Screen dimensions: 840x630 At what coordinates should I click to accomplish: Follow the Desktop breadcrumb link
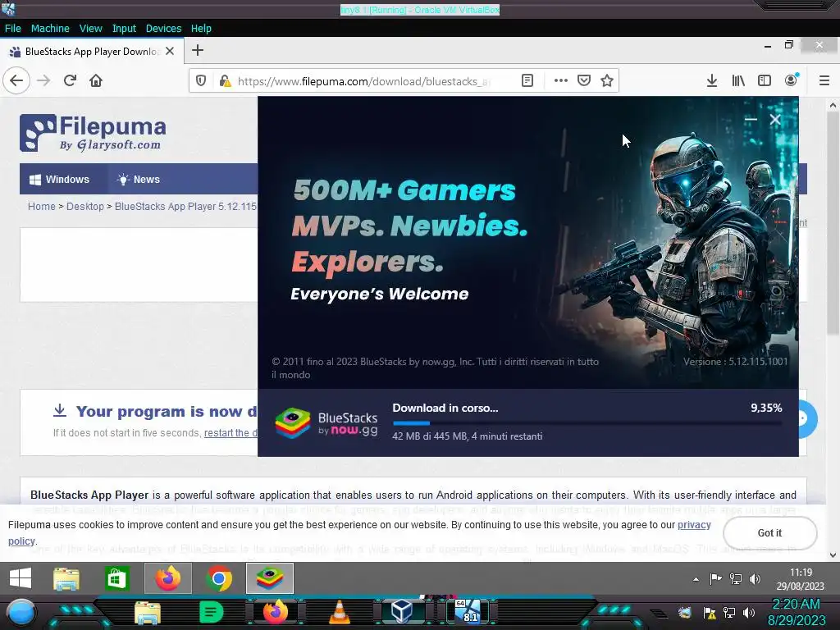tap(85, 206)
